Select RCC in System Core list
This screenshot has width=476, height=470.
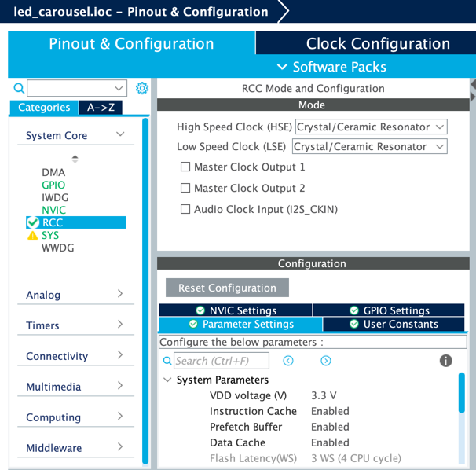point(76,222)
